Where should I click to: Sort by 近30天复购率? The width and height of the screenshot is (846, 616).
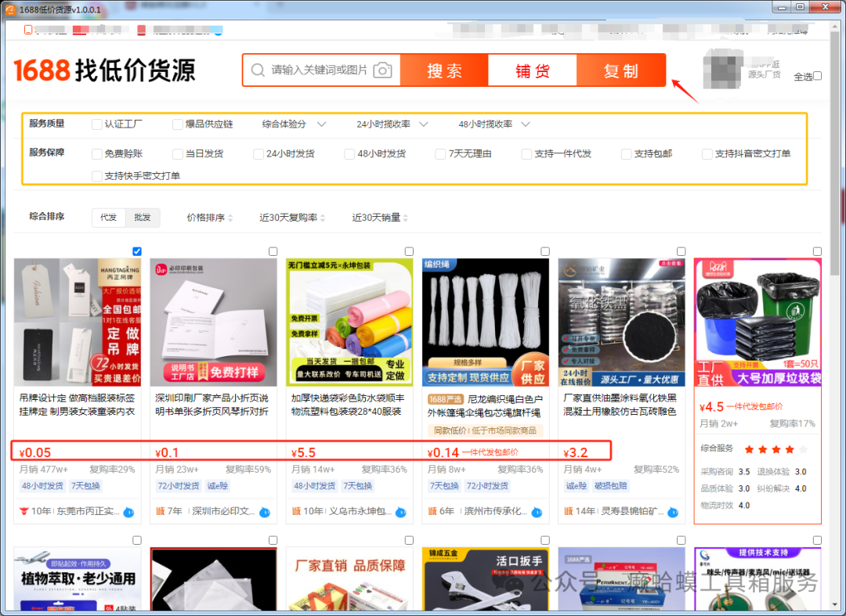click(x=292, y=218)
